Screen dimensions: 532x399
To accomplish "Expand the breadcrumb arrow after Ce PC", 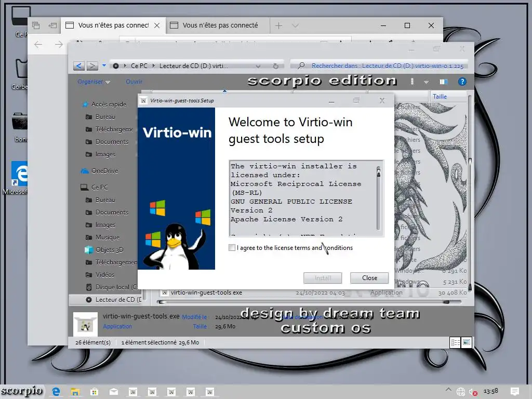I will click(x=153, y=66).
